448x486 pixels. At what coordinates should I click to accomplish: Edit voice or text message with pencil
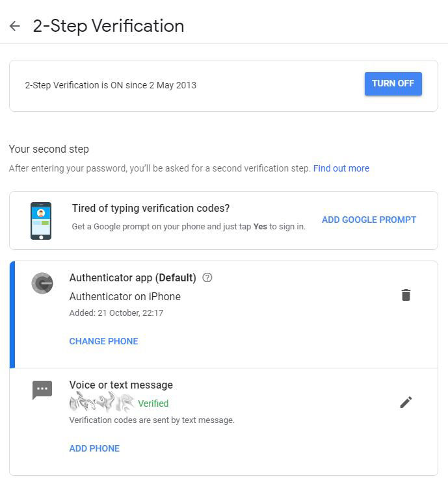406,402
